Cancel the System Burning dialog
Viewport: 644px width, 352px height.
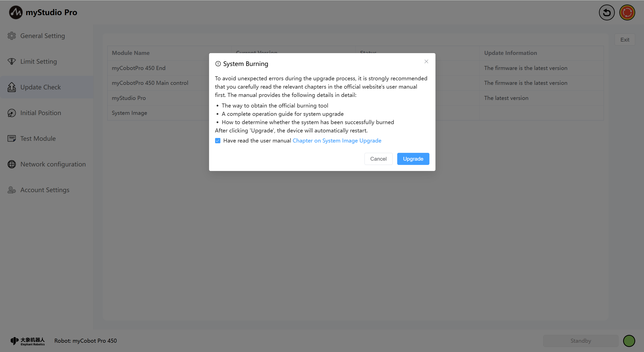click(378, 159)
